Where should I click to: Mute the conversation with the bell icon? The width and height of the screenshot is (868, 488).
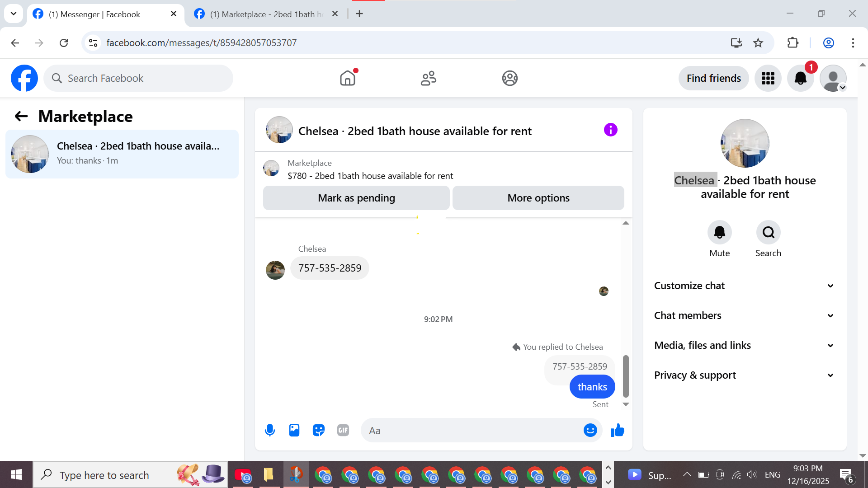(x=719, y=232)
